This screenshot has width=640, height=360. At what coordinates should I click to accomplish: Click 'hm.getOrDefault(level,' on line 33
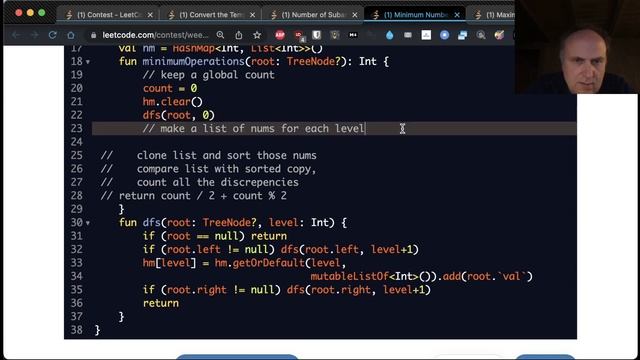(x=280, y=263)
